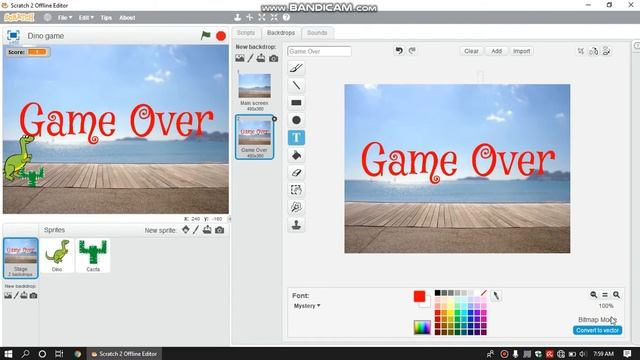Select the Brush tool in paint editor
Screen dimensions: 640x360
296,68
